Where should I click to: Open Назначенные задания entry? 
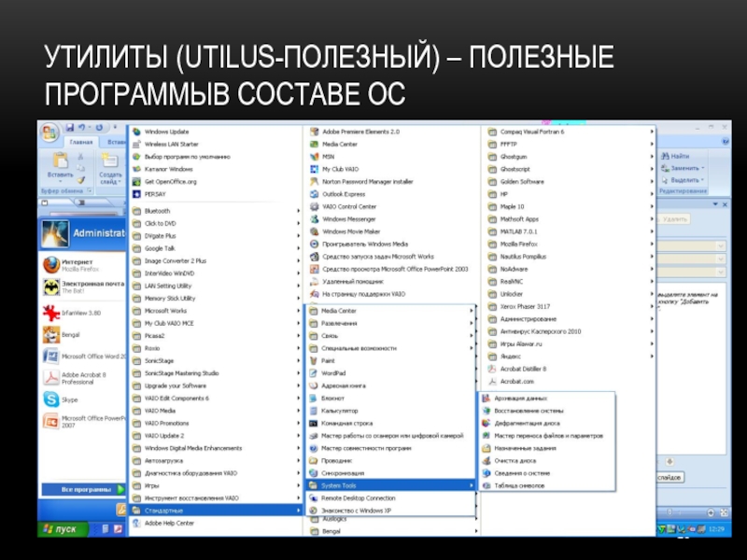pyautogui.click(x=525, y=448)
